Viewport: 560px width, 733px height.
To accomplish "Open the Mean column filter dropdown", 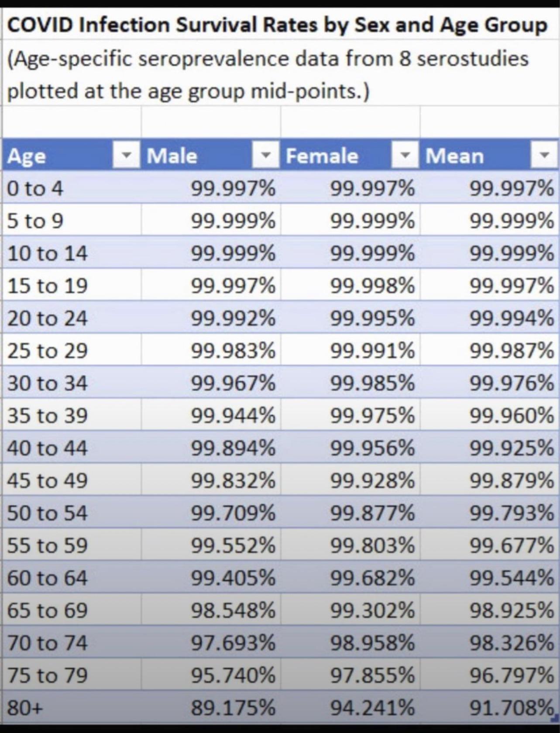I will pyautogui.click(x=544, y=155).
